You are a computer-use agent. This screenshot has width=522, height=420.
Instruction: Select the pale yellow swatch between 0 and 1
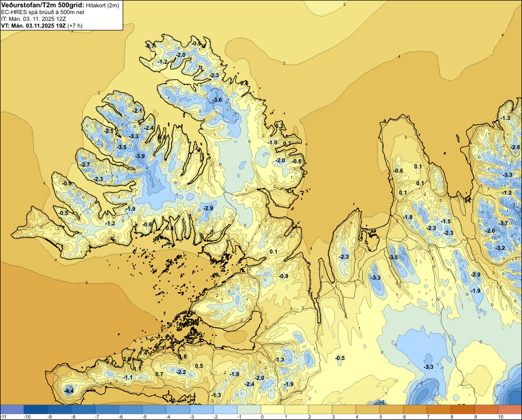click(x=273, y=409)
